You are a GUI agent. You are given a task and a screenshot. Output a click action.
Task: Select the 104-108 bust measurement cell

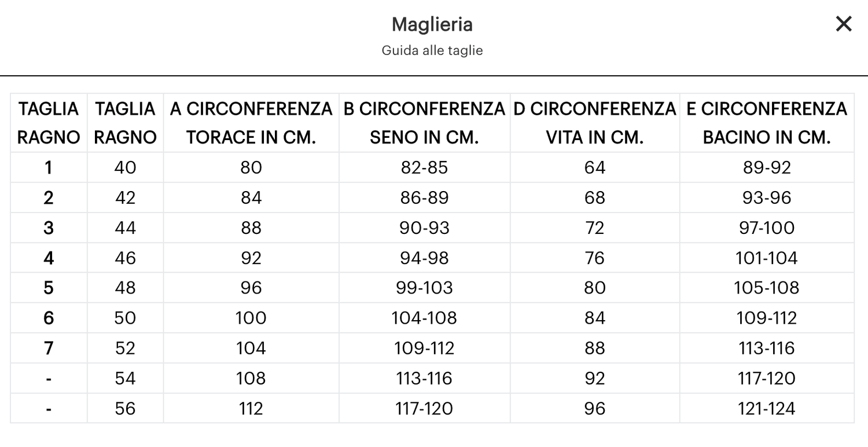click(424, 318)
